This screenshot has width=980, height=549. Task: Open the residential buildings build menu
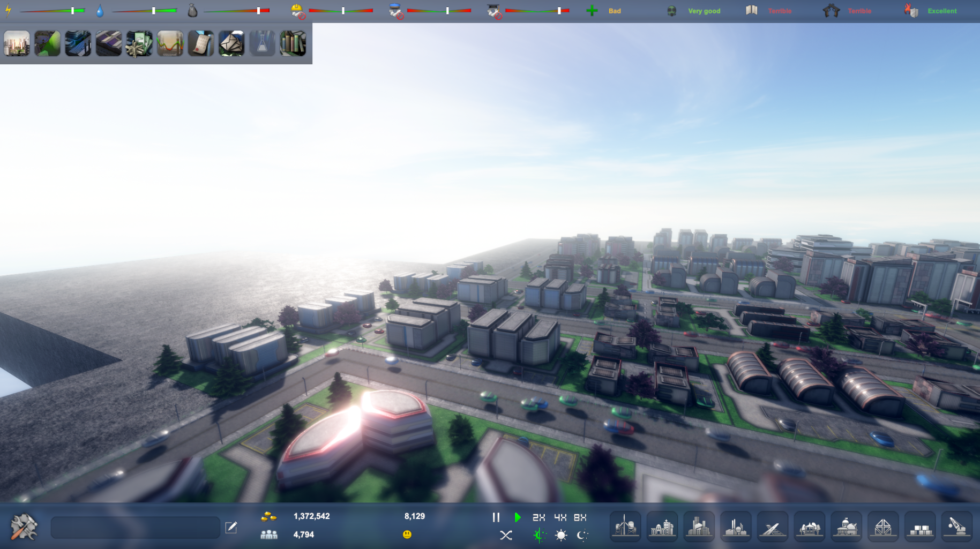pyautogui.click(x=662, y=527)
